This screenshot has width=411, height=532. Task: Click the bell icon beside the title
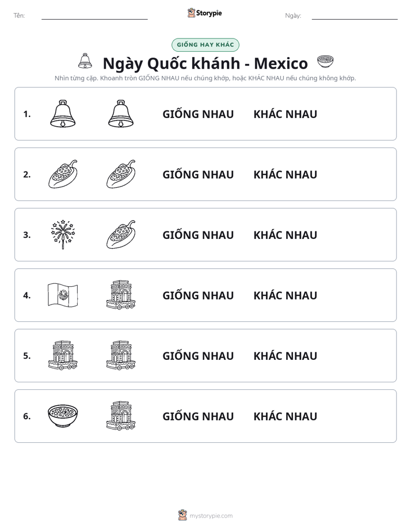click(x=85, y=61)
